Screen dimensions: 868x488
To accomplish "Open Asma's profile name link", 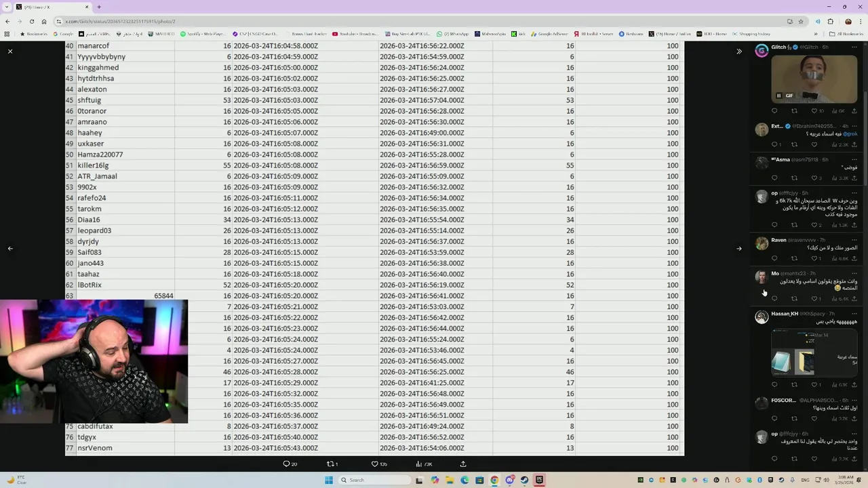I will click(781, 159).
